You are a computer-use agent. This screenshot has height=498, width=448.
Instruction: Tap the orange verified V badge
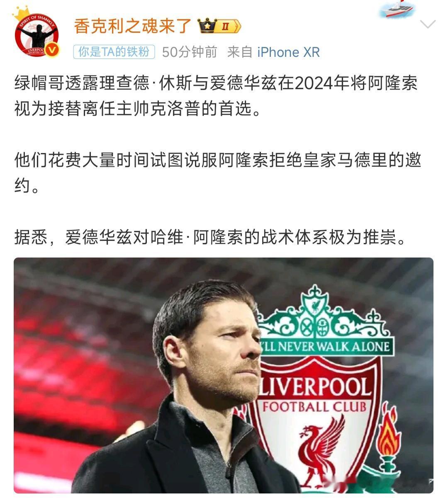click(x=52, y=50)
